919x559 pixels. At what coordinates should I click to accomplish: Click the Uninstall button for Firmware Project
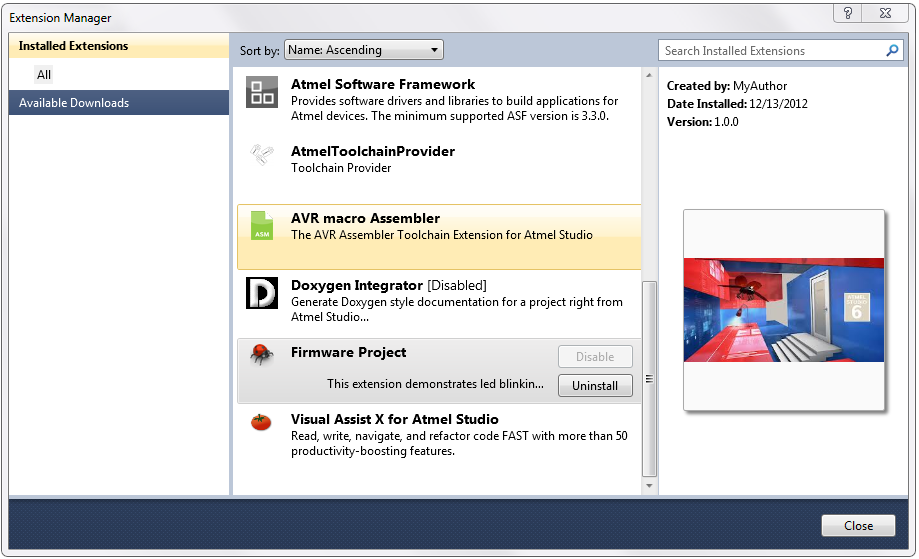pos(595,386)
